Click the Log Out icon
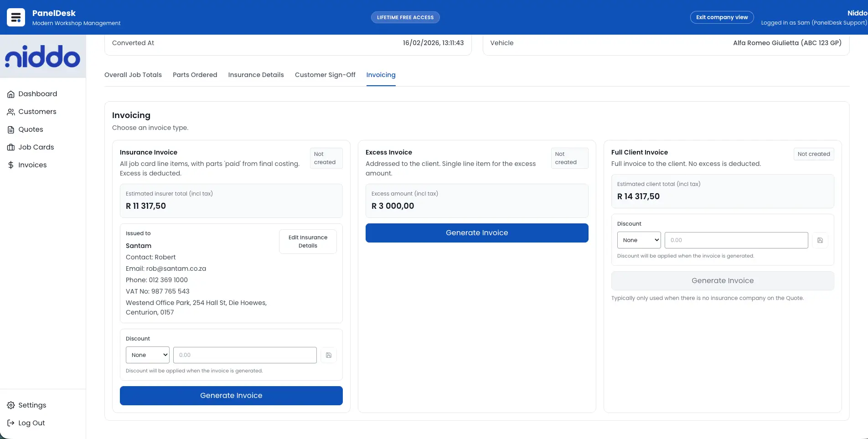 pos(11,423)
